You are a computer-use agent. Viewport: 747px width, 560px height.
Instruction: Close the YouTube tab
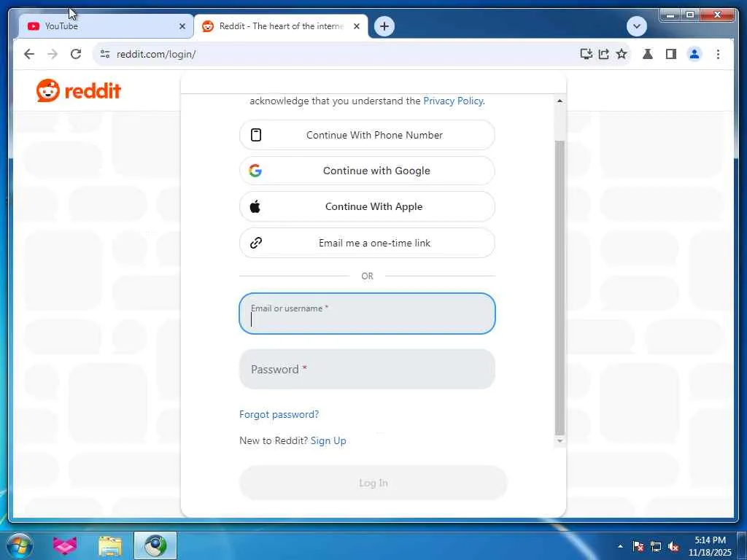182,26
